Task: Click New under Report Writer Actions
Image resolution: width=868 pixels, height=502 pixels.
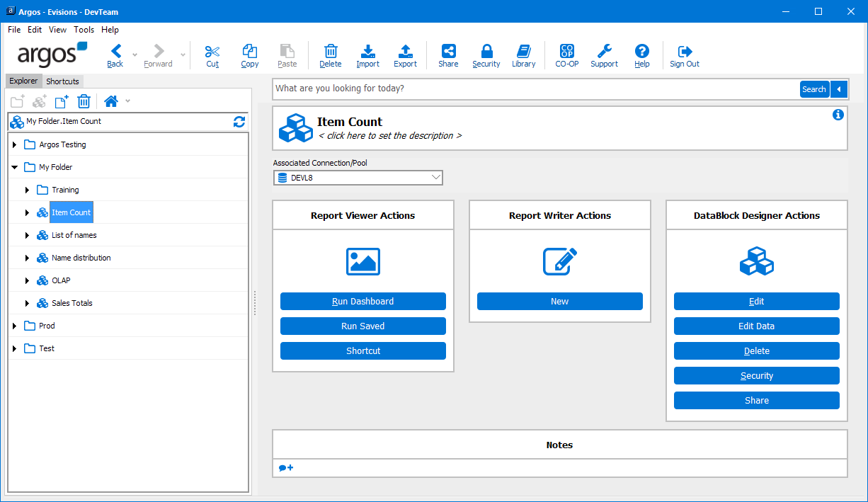Action: pyautogui.click(x=560, y=302)
